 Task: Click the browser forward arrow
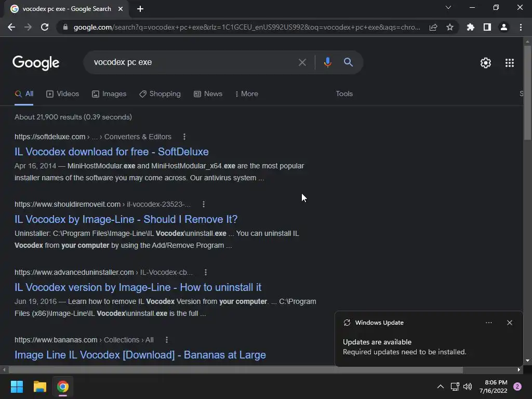coord(28,27)
